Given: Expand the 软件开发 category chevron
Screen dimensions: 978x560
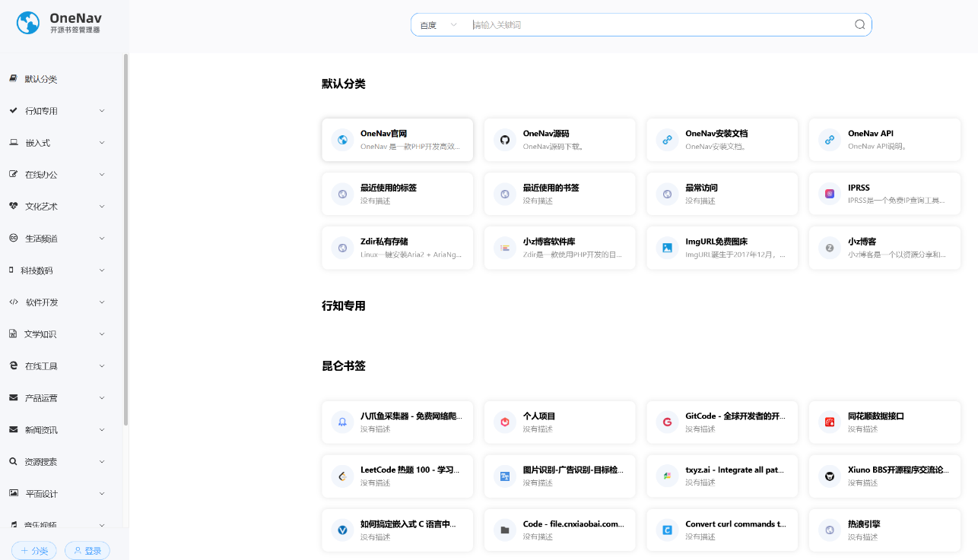Looking at the screenshot, I should tap(102, 302).
